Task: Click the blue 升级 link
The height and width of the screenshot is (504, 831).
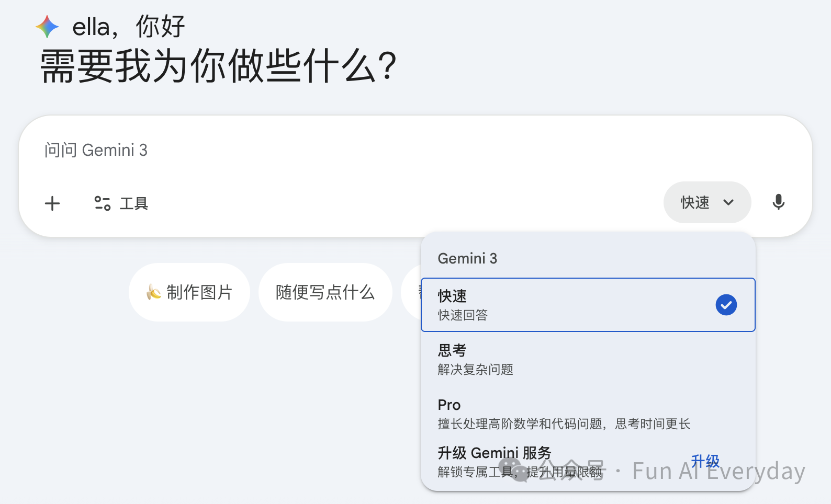Action: [705, 461]
